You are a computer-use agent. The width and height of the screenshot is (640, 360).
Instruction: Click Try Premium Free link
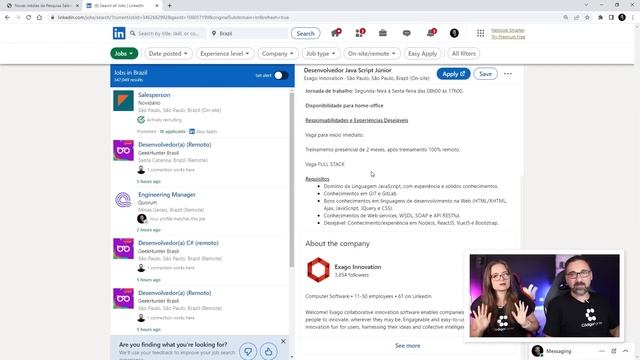(x=508, y=37)
